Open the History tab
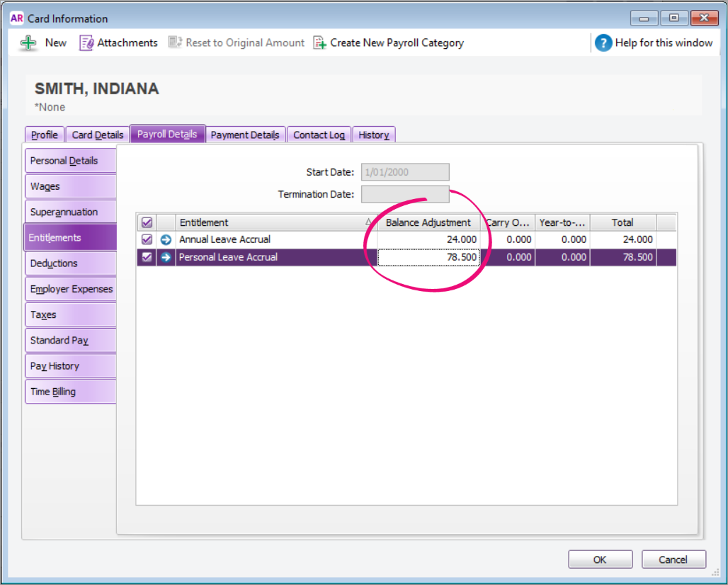728x585 pixels. coord(374,135)
